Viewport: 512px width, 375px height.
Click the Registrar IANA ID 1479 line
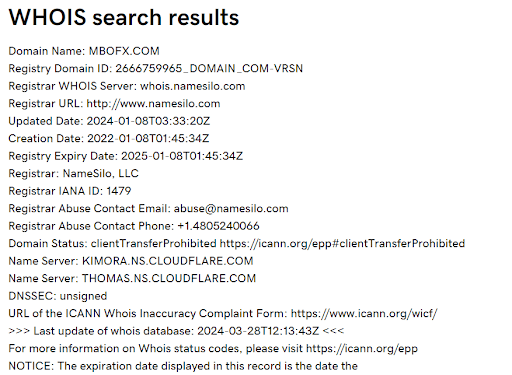[x=70, y=191]
